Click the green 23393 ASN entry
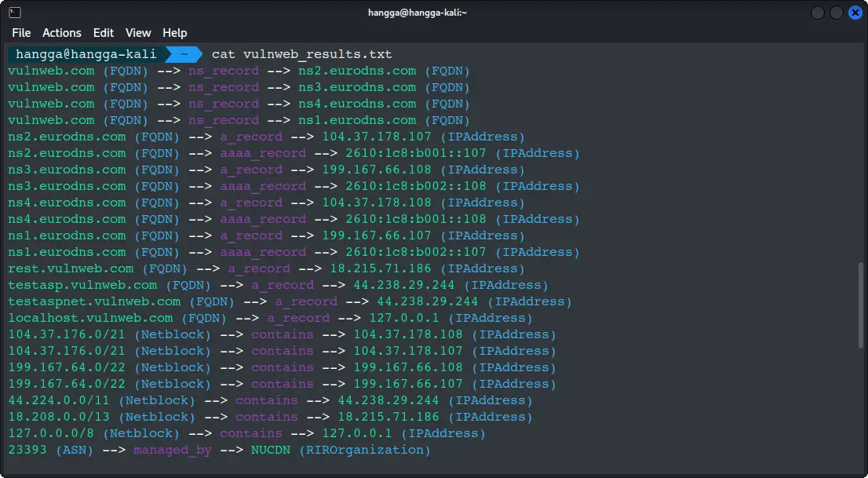 tap(26, 449)
